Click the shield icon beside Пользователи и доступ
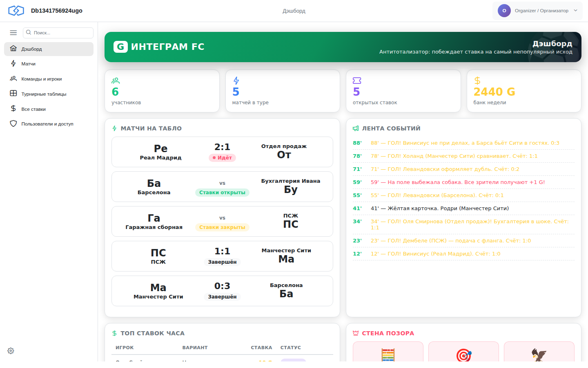Screen dimensions: 588x368 (x=13, y=123)
